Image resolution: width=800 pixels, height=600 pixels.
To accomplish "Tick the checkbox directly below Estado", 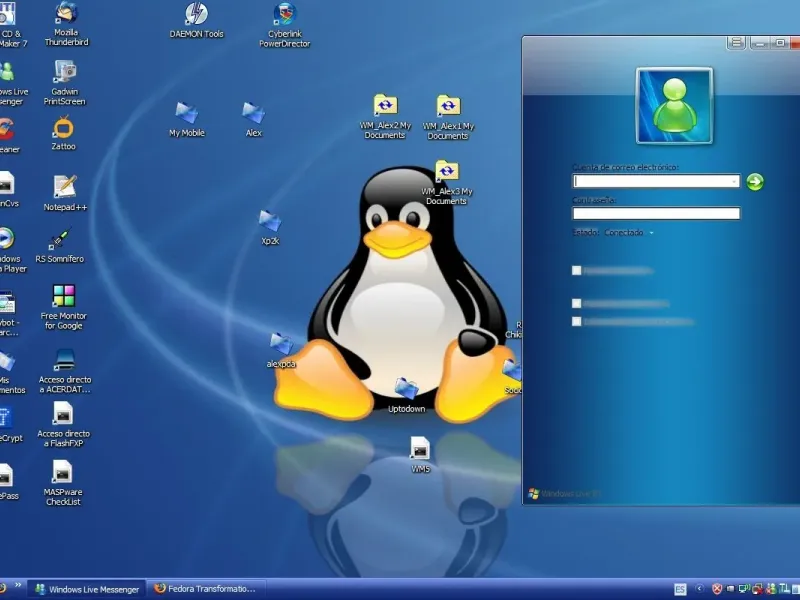I will 577,270.
